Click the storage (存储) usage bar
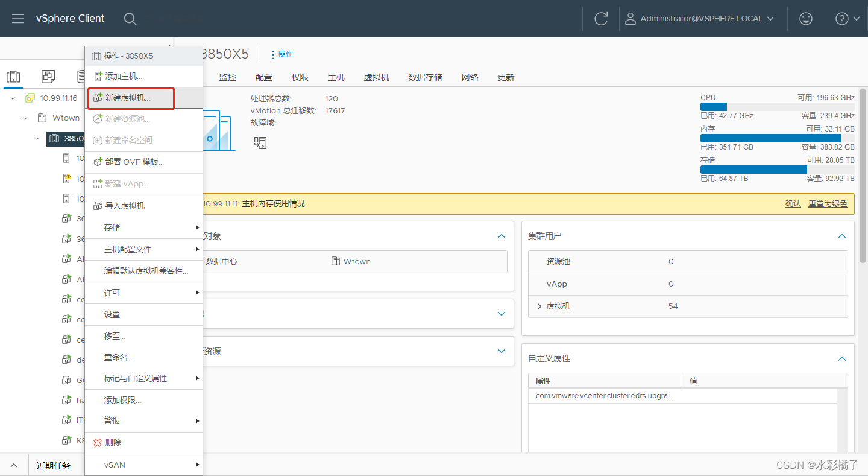This screenshot has width=868, height=476. point(777,170)
